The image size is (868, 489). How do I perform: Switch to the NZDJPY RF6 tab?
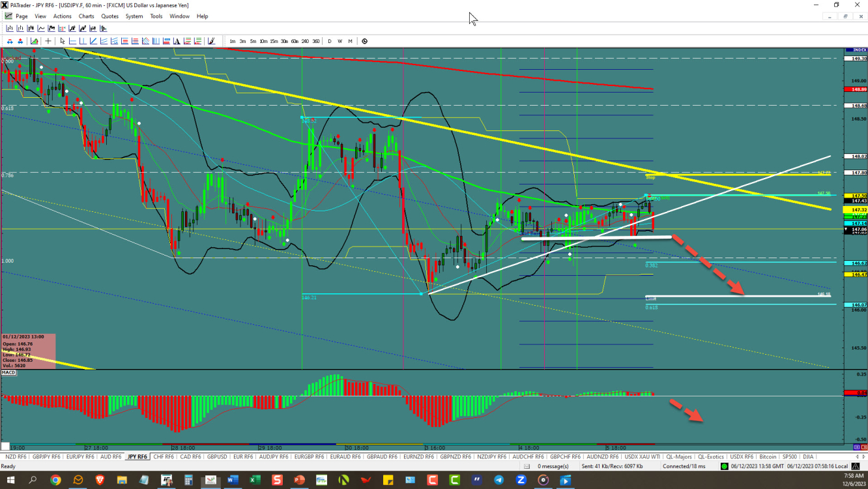pos(493,456)
